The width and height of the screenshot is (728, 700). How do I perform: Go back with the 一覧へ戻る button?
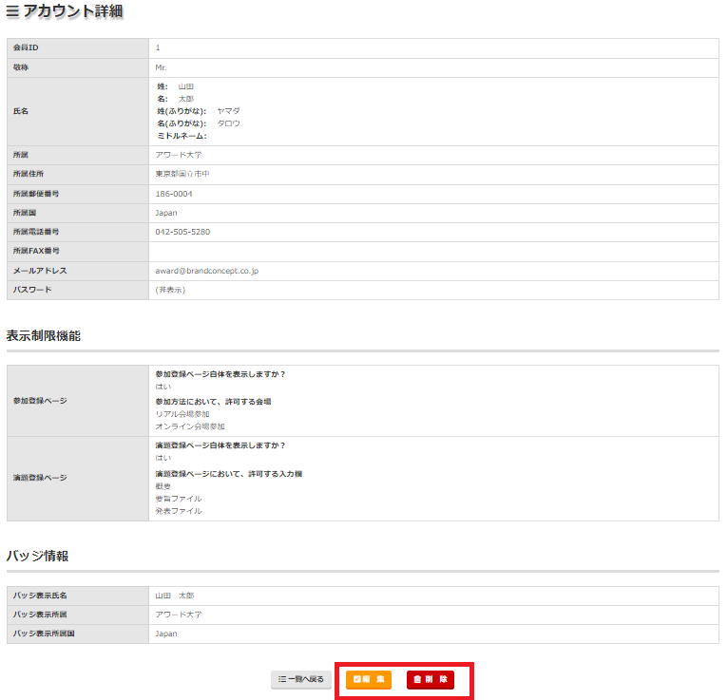[x=301, y=679]
